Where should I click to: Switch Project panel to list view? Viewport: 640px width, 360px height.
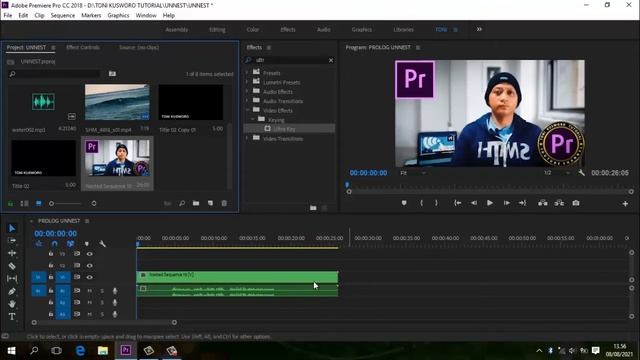(24, 203)
